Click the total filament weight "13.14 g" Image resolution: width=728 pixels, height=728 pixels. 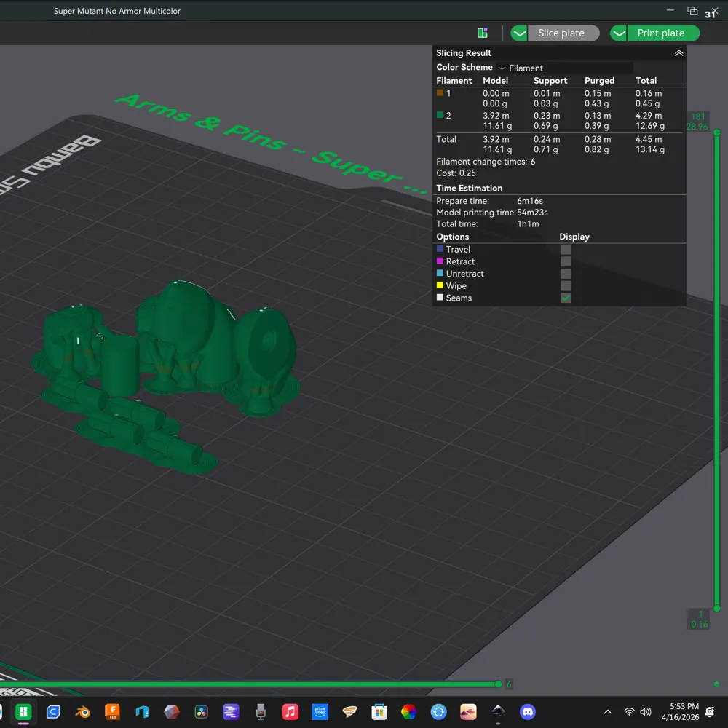(x=650, y=149)
